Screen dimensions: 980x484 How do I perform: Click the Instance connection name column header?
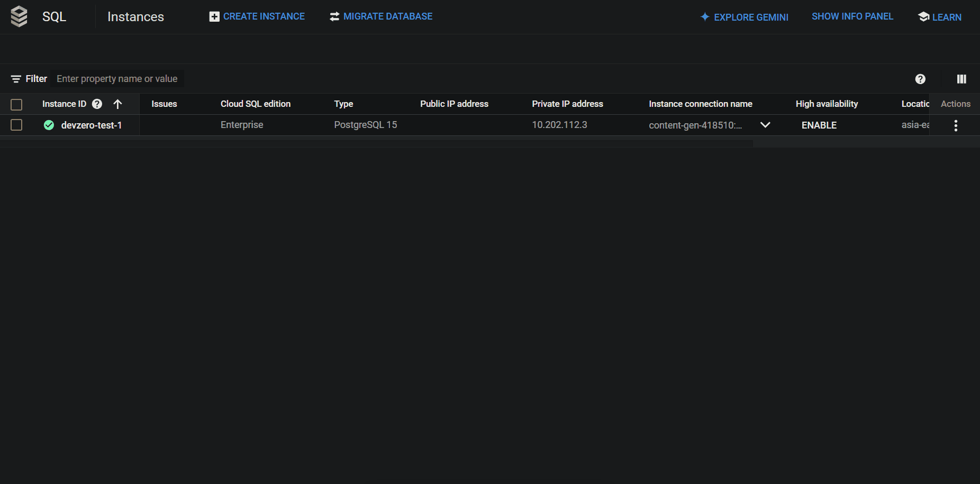[701, 104]
